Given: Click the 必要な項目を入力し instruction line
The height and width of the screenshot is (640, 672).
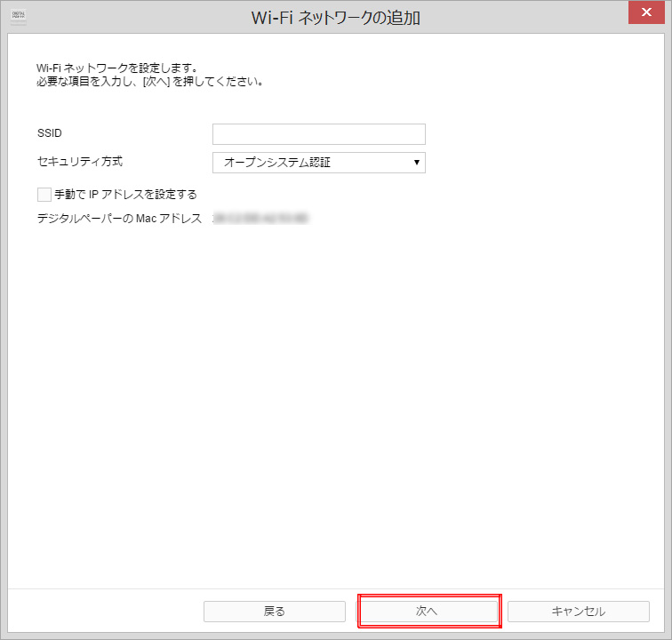Looking at the screenshot, I should point(149,82).
